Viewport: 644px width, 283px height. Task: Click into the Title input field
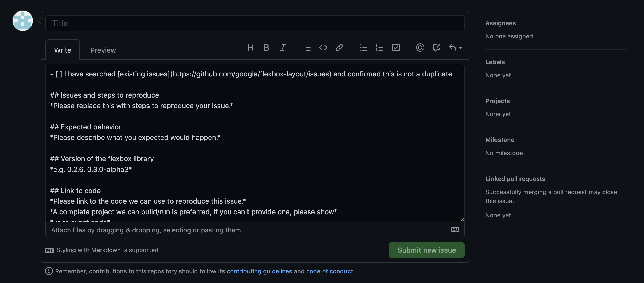coord(255,23)
